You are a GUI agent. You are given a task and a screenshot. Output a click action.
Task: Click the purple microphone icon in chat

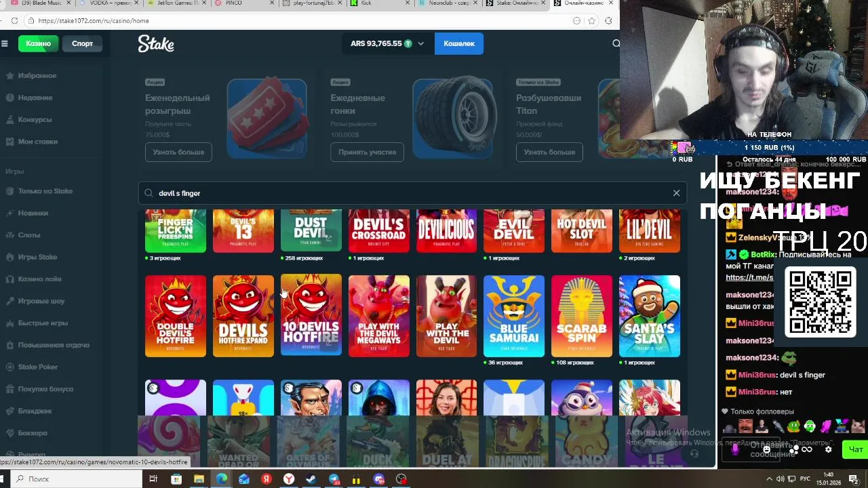click(x=736, y=449)
